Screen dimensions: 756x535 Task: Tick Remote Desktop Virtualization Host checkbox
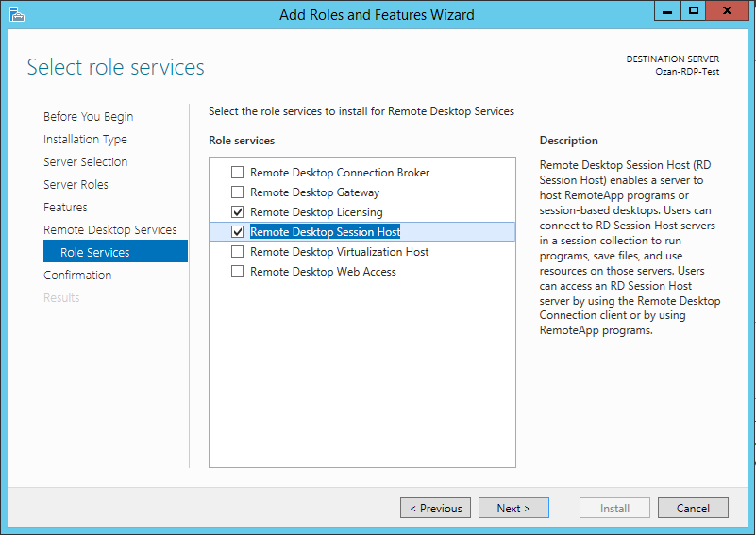coord(238,252)
